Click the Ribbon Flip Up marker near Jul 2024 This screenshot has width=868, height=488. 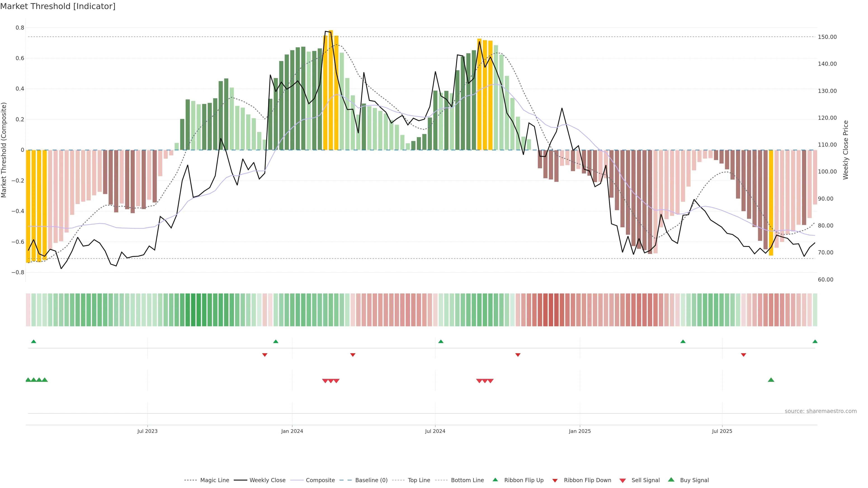[441, 342]
